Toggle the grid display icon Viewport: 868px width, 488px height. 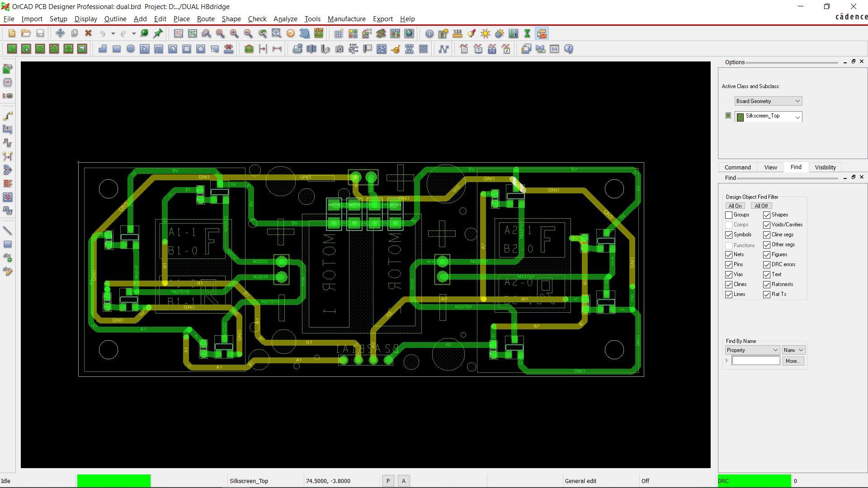[x=339, y=33]
